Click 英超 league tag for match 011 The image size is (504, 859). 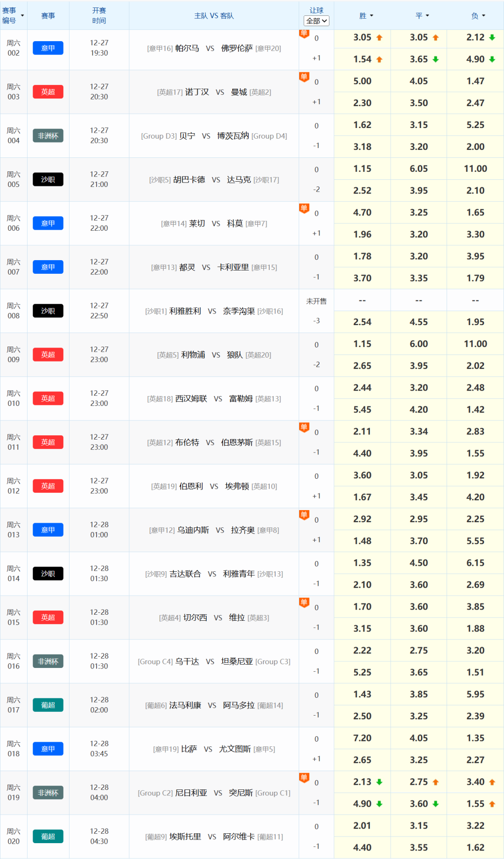[48, 442]
